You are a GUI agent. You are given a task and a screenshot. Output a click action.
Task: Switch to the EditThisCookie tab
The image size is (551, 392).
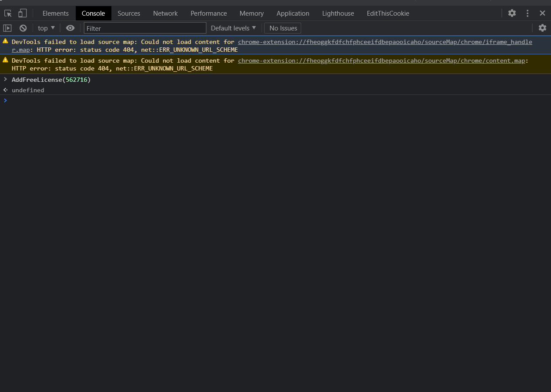(x=387, y=13)
